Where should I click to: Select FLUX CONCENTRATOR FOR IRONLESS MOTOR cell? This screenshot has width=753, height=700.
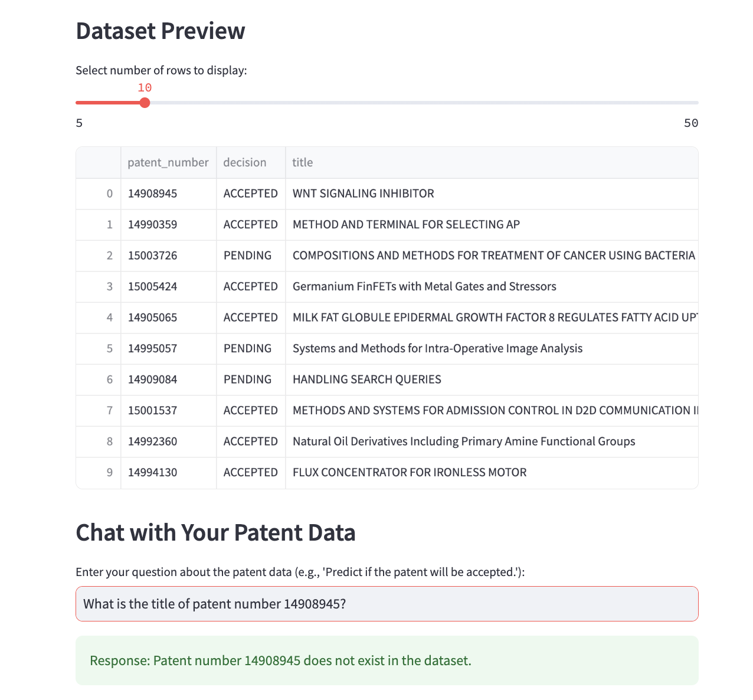pos(492,472)
